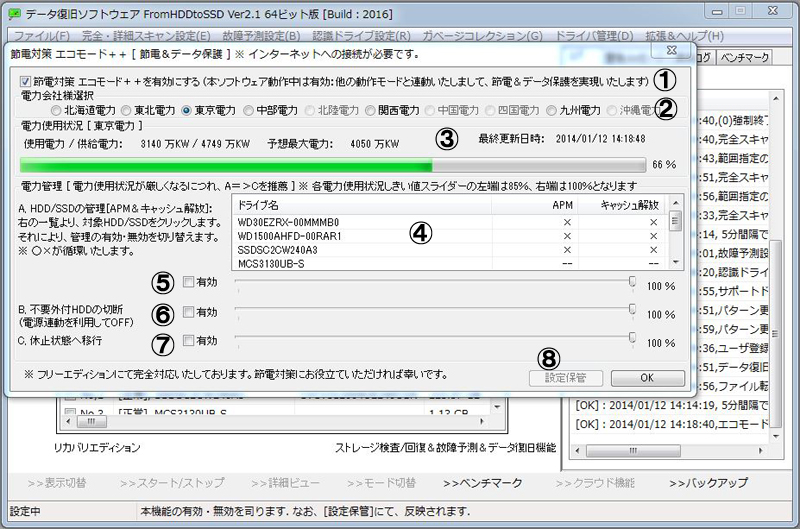This screenshot has height=529, width=800.
Task: Click the OK button in eco mode dialog
Action: tap(647, 378)
